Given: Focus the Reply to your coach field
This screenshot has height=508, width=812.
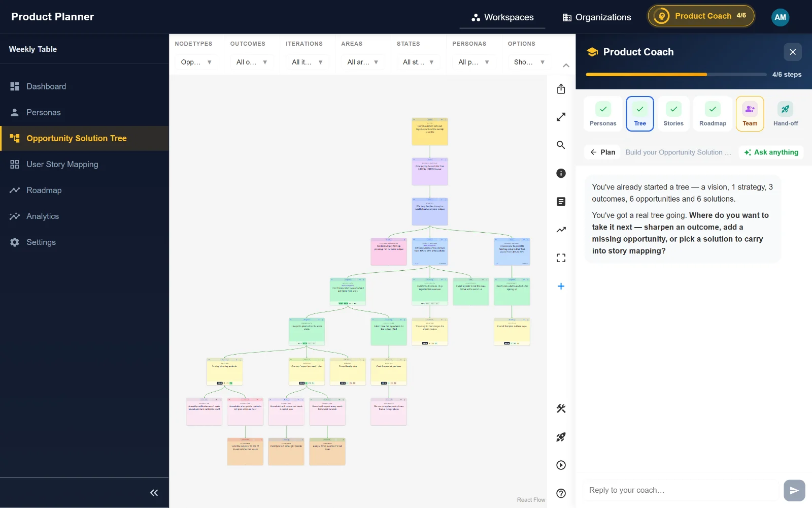Looking at the screenshot, I should [681, 490].
